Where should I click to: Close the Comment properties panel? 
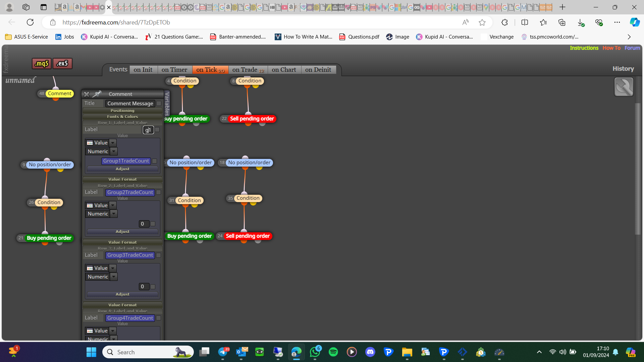click(87, 94)
